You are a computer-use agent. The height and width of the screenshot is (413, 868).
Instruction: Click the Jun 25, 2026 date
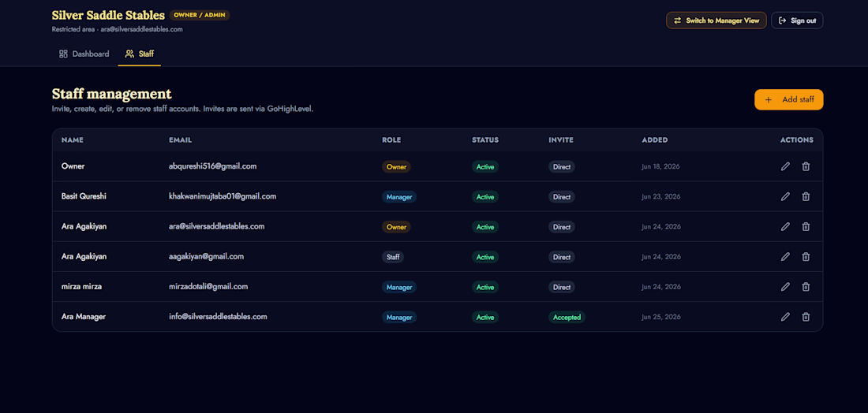pyautogui.click(x=661, y=317)
